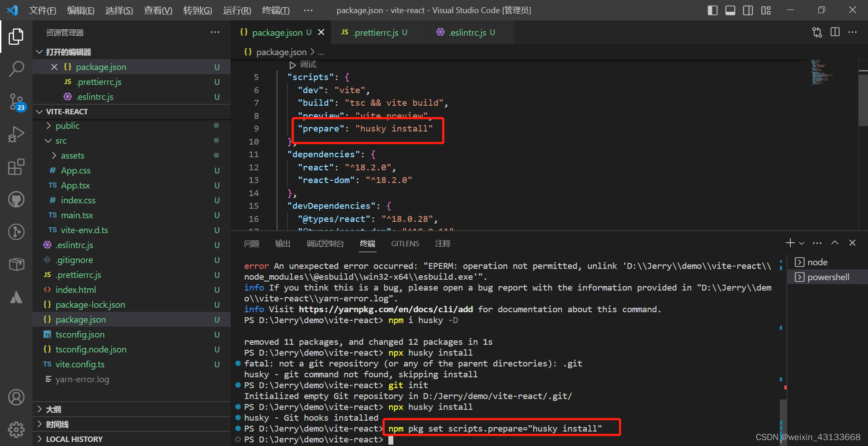
Task: Open editor more actions ellipsis
Action: pos(853,32)
